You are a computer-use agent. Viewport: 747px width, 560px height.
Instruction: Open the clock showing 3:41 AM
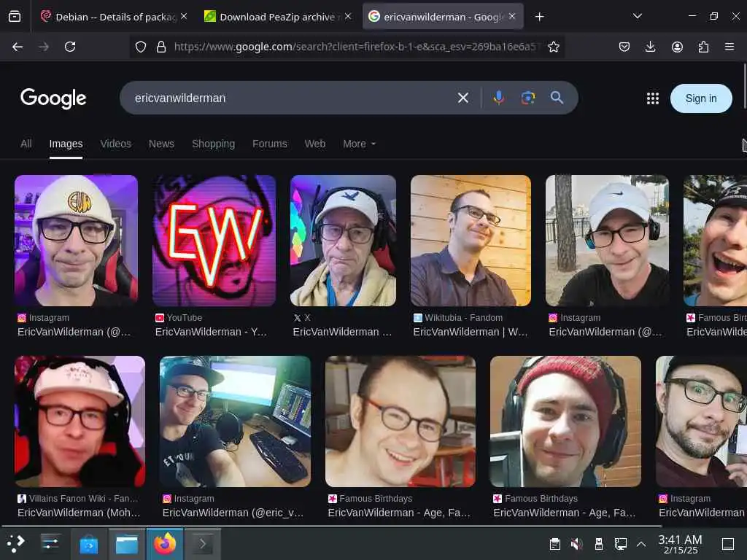pos(680,544)
